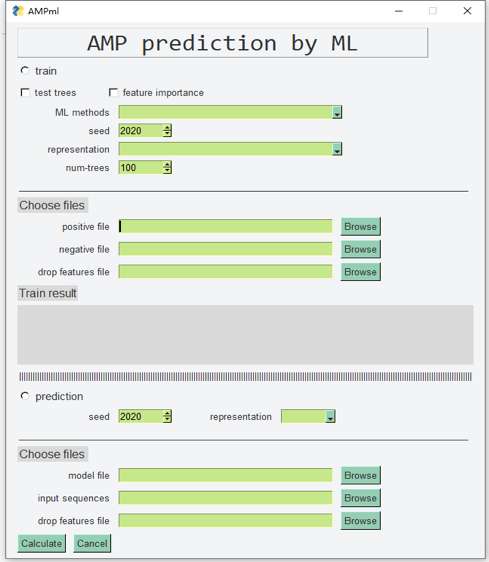Select the prediction radio button
Screen dimensions: 489x562
(x=25, y=396)
